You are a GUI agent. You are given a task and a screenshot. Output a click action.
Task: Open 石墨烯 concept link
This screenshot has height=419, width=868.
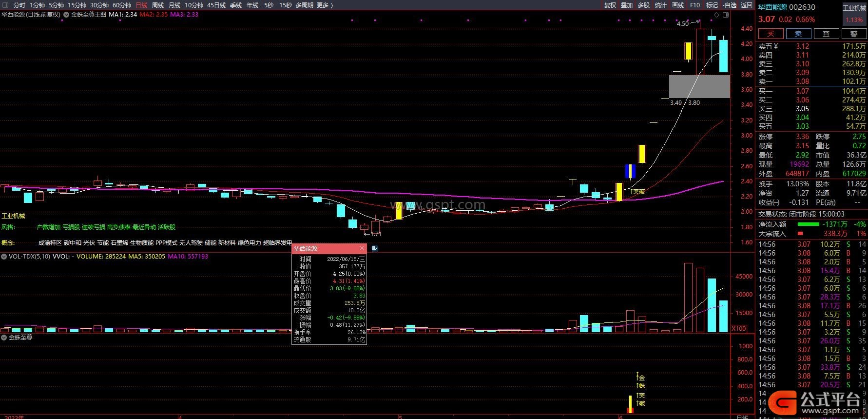click(119, 242)
